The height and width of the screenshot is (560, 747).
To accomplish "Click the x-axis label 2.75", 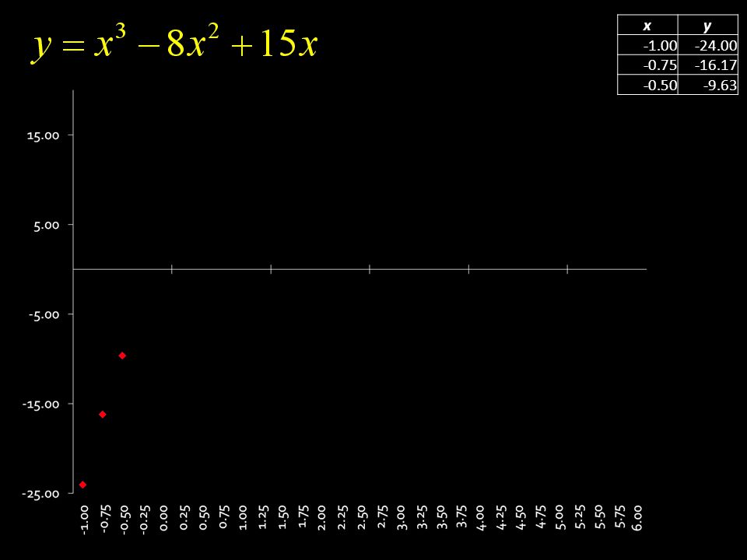I will tap(381, 518).
